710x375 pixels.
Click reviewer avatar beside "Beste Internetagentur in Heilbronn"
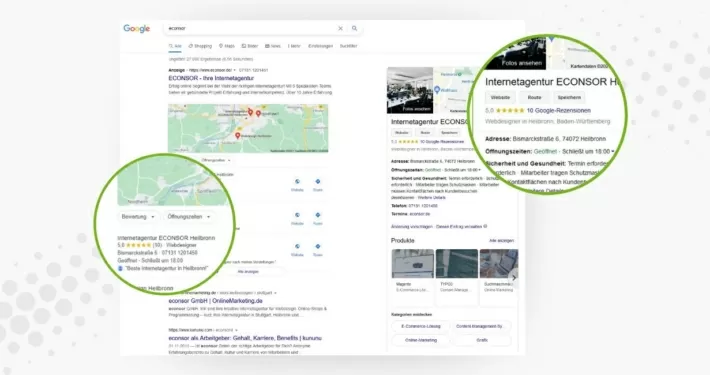[120, 268]
